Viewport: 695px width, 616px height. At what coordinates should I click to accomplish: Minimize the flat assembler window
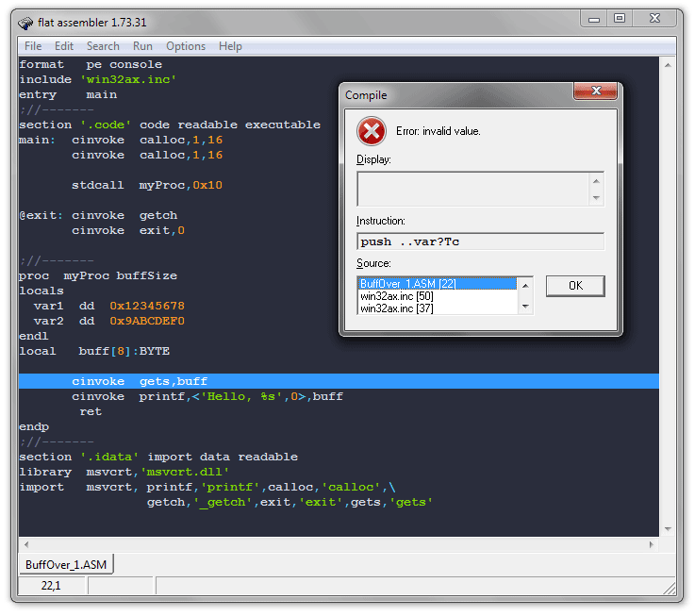[x=594, y=18]
